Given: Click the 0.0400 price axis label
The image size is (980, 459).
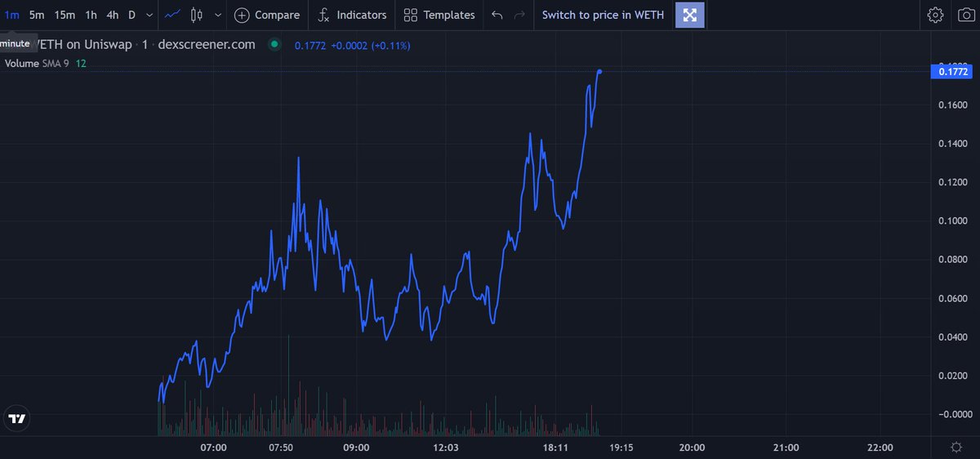Looking at the screenshot, I should pyautogui.click(x=954, y=337).
